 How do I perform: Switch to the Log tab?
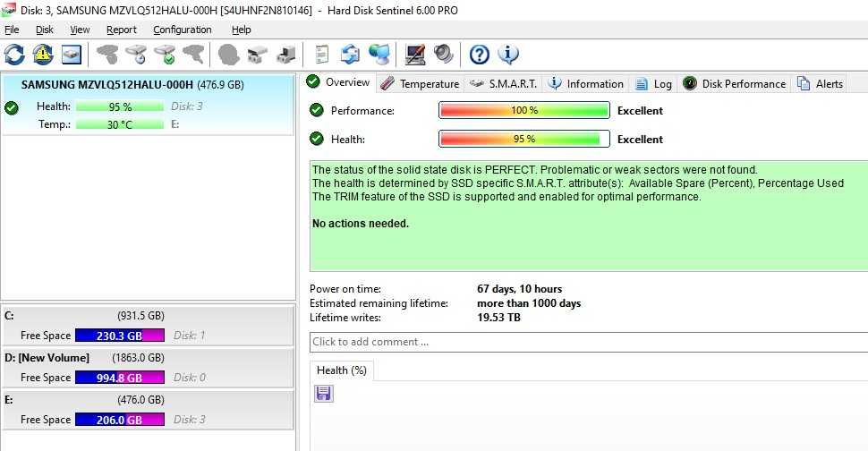[654, 83]
